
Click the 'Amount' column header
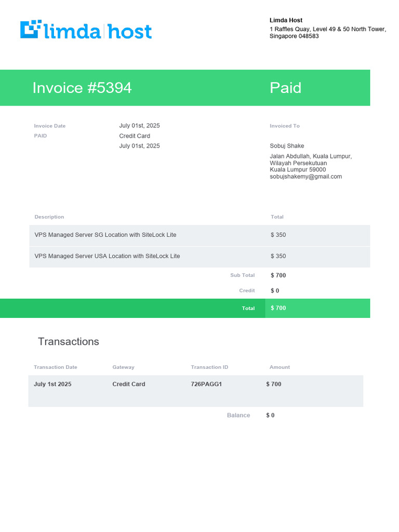pos(280,367)
